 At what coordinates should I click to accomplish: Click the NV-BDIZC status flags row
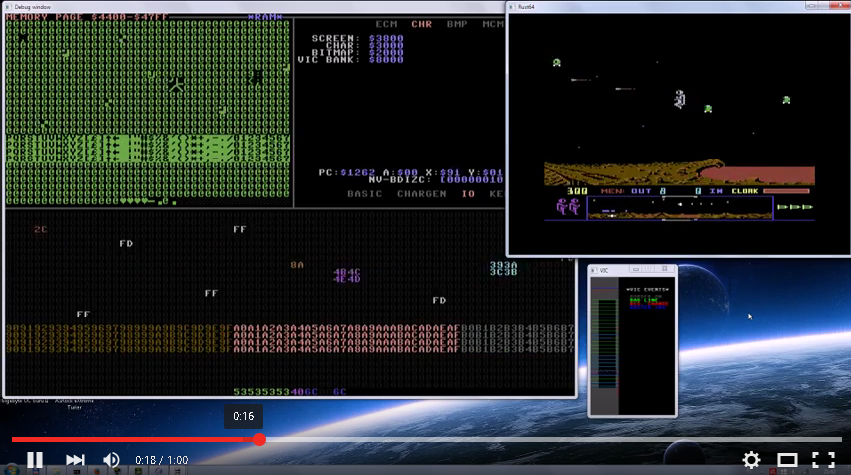point(436,179)
